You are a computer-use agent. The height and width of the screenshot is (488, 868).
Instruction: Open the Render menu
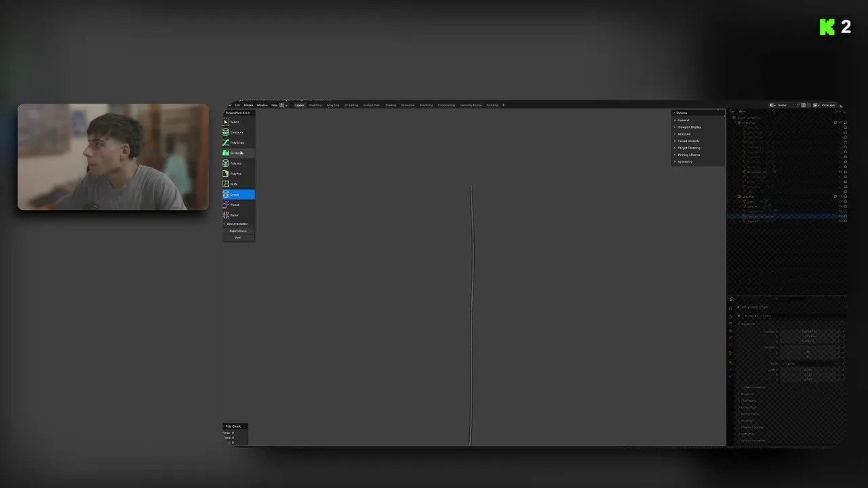point(248,105)
